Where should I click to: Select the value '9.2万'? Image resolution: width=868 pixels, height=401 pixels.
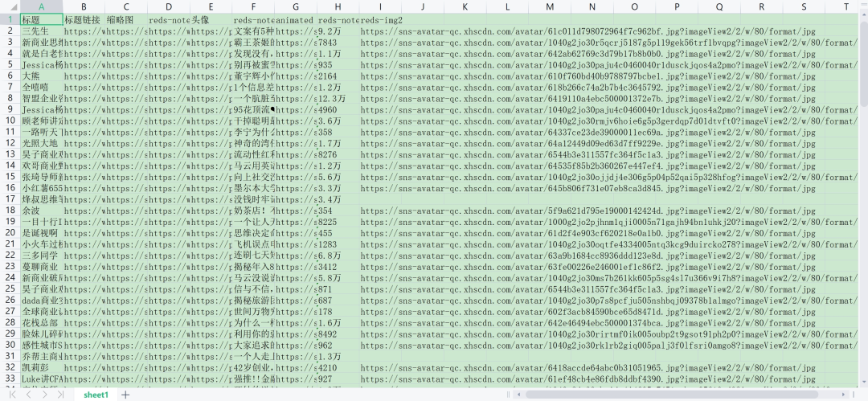pyautogui.click(x=338, y=31)
